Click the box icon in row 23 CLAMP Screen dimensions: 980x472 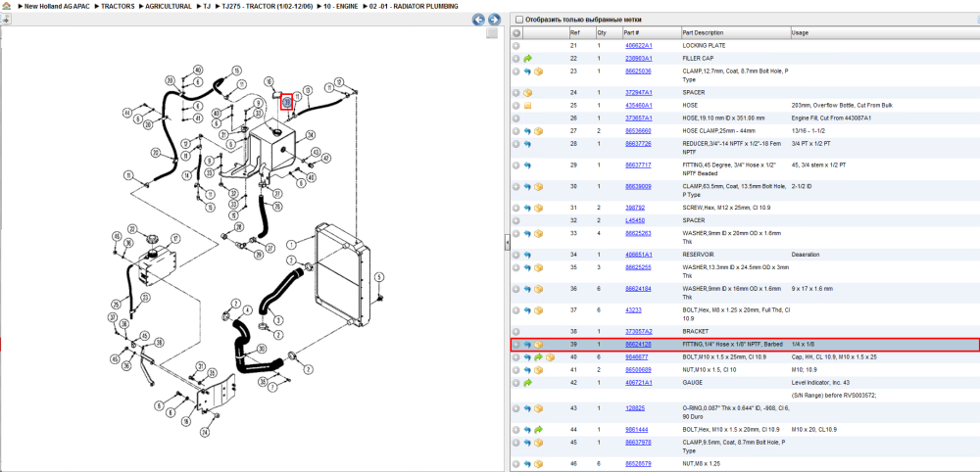(x=538, y=71)
